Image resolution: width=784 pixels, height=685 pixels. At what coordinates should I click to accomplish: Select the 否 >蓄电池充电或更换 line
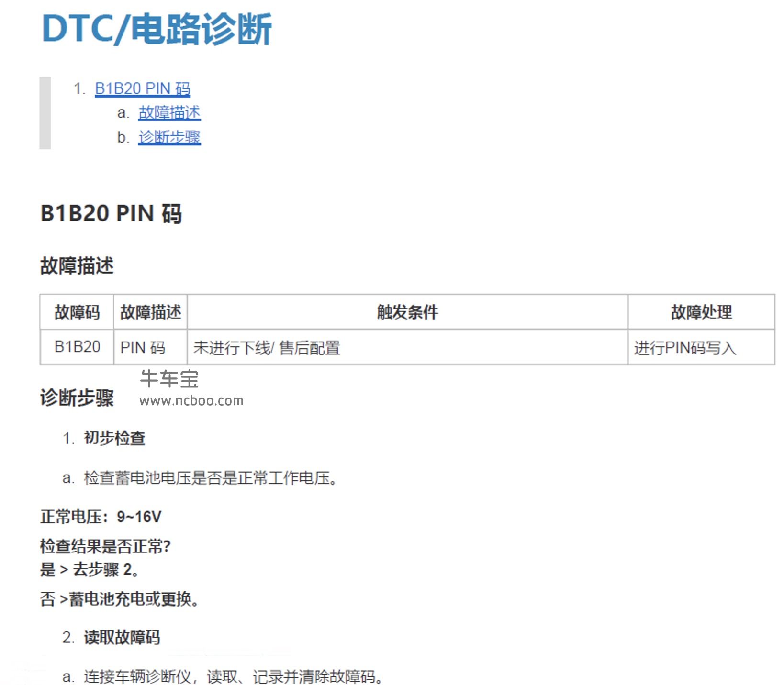click(x=119, y=599)
